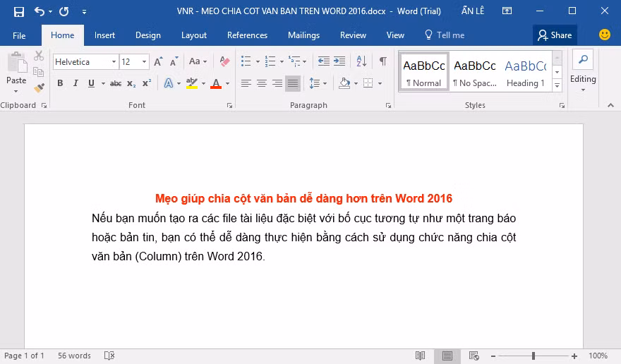Click the Clear All Formatting eraser icon
Screen dimensions: 621x364
click(x=225, y=62)
